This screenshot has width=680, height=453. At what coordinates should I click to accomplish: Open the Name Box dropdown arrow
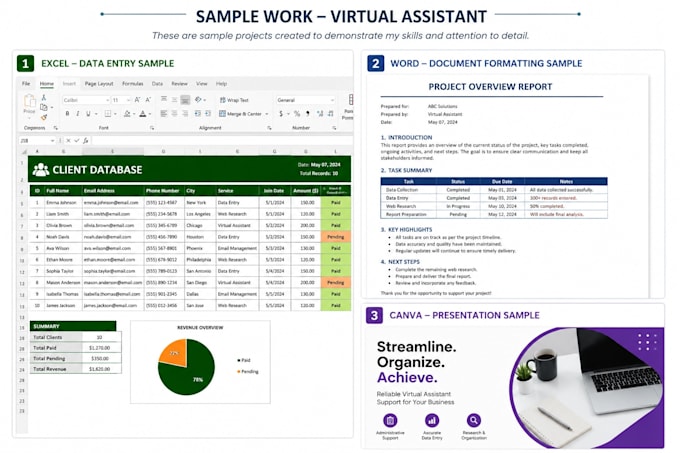pos(52,140)
